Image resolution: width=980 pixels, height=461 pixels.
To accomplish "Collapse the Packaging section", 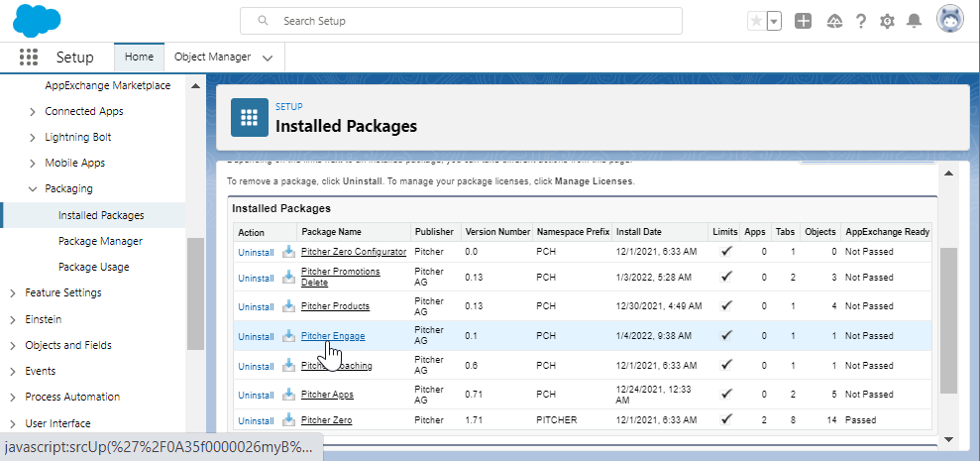I will (x=33, y=188).
